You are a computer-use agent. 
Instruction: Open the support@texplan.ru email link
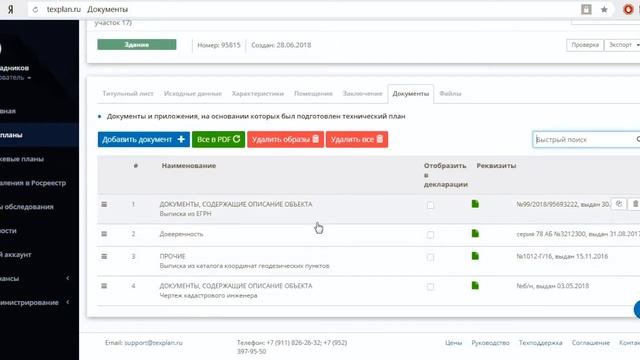click(x=153, y=342)
